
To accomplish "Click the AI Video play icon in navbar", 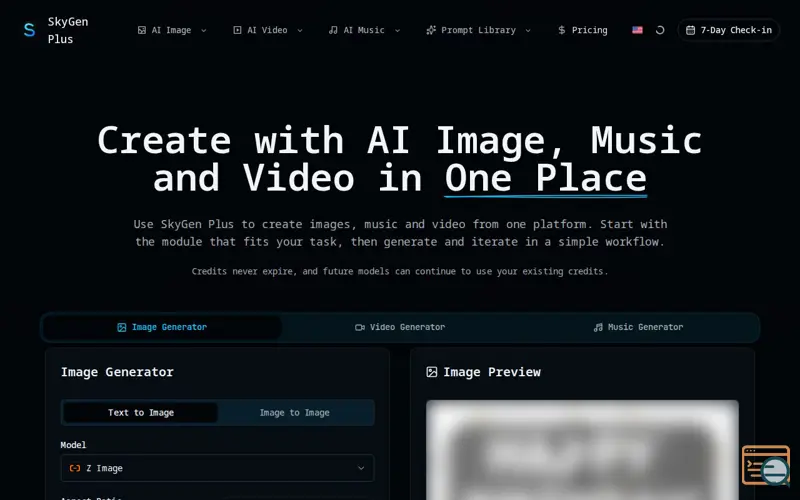I will 237,30.
